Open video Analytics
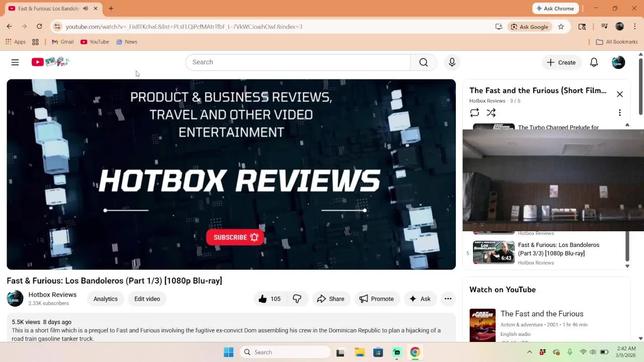The width and height of the screenshot is (644, 362). coord(105,299)
